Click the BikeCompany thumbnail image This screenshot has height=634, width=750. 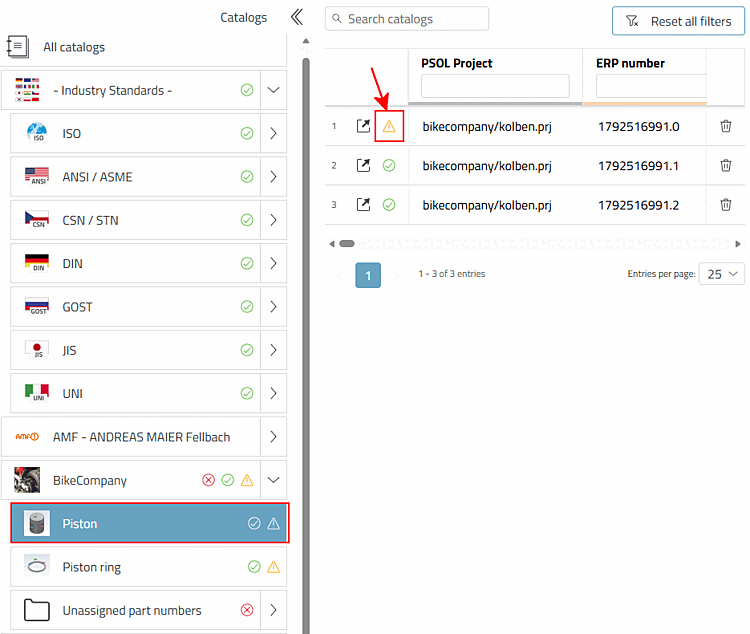click(27, 480)
